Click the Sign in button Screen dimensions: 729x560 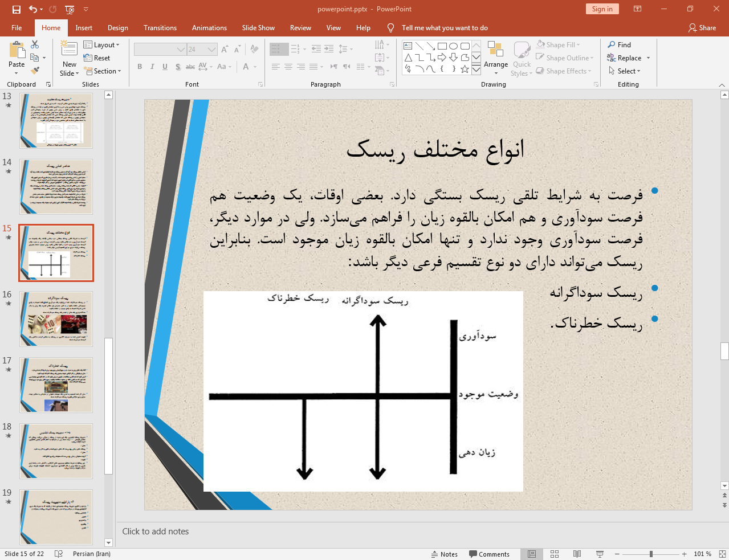(602, 9)
